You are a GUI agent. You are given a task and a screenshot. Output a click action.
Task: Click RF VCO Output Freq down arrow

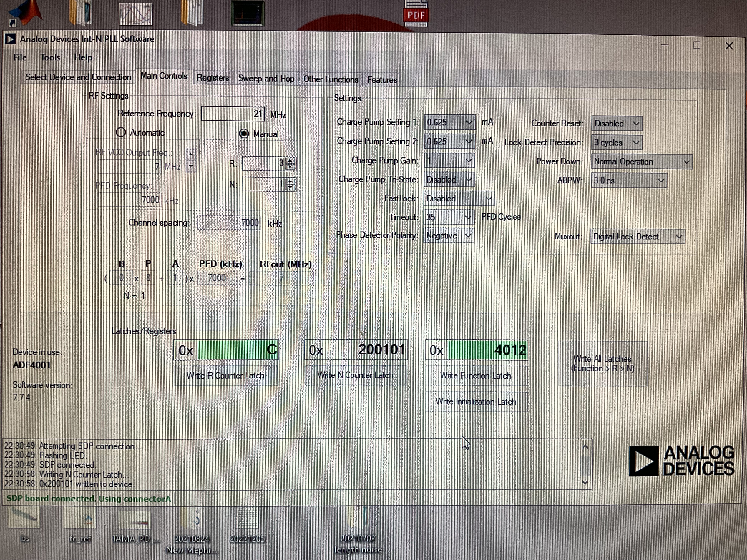[x=191, y=166]
